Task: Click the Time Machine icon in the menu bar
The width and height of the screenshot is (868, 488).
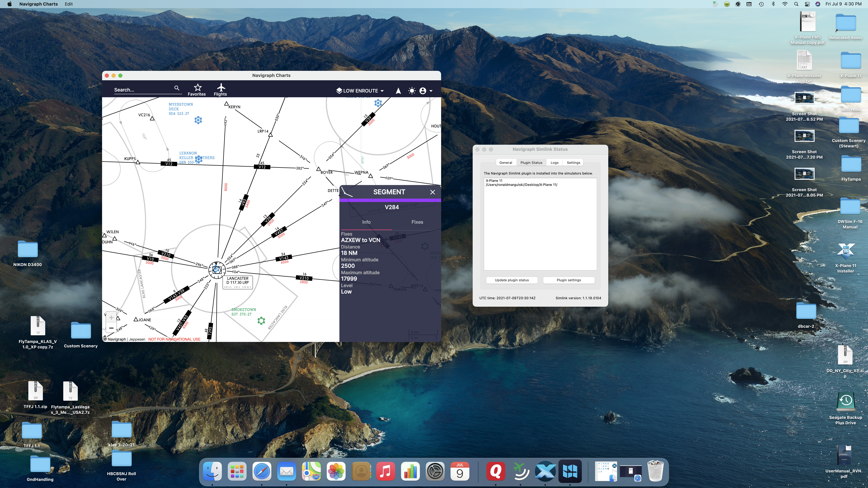Action: click(761, 4)
